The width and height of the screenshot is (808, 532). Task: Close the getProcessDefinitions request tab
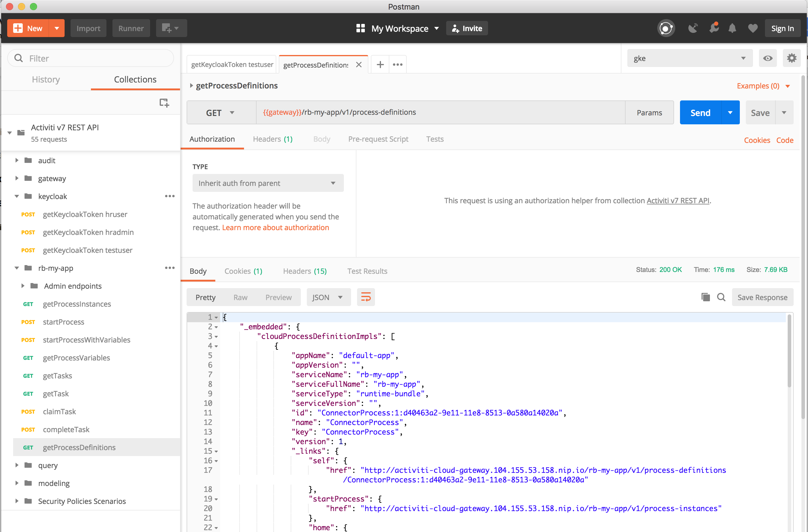(x=359, y=65)
